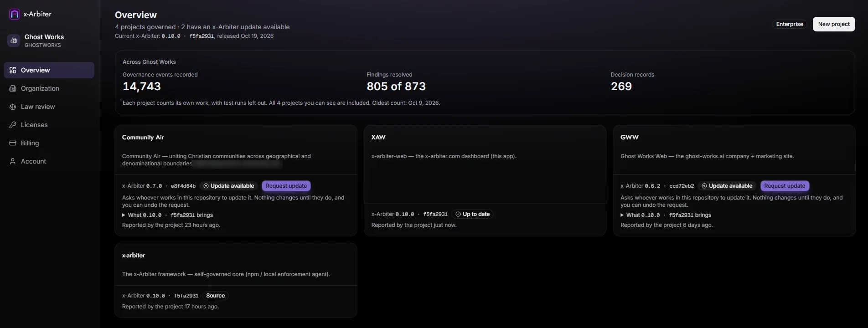
Task: Click the Organization building icon in sidebar
Action: (x=13, y=88)
